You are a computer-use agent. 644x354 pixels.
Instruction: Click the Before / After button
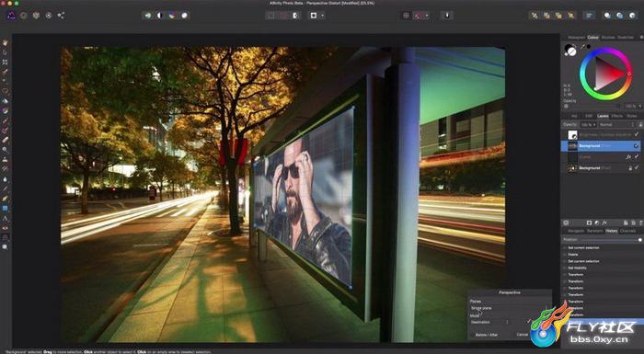click(487, 335)
